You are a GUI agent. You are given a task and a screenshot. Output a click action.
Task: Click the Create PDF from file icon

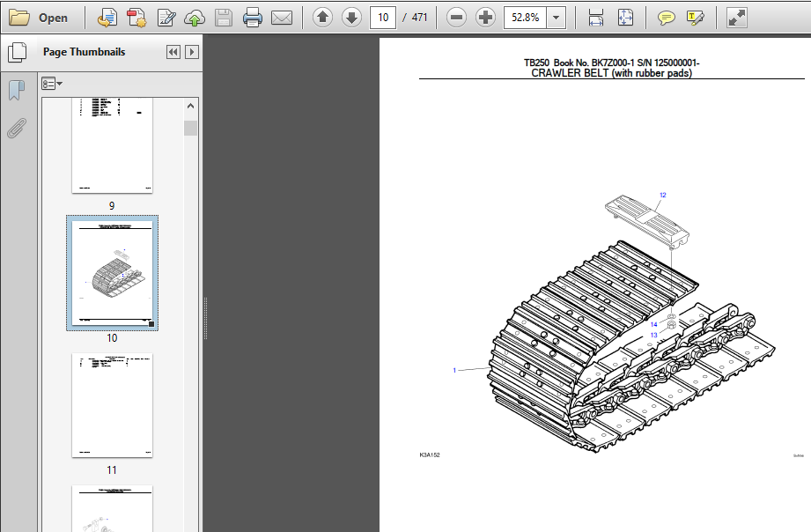[x=107, y=18]
